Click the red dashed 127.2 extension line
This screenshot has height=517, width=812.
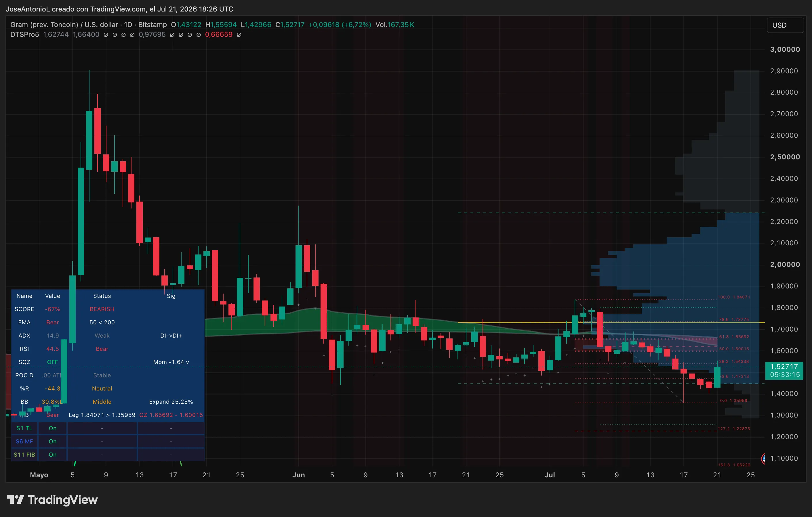pos(646,431)
